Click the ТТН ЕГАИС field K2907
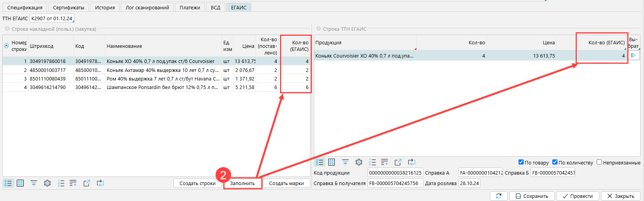 pos(52,18)
